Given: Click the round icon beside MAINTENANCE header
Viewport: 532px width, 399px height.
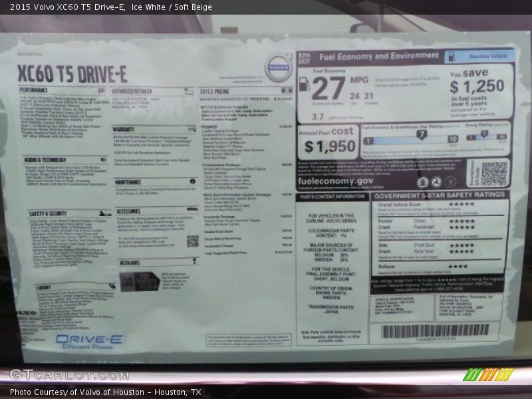Looking at the screenshot, I should pos(192,182).
